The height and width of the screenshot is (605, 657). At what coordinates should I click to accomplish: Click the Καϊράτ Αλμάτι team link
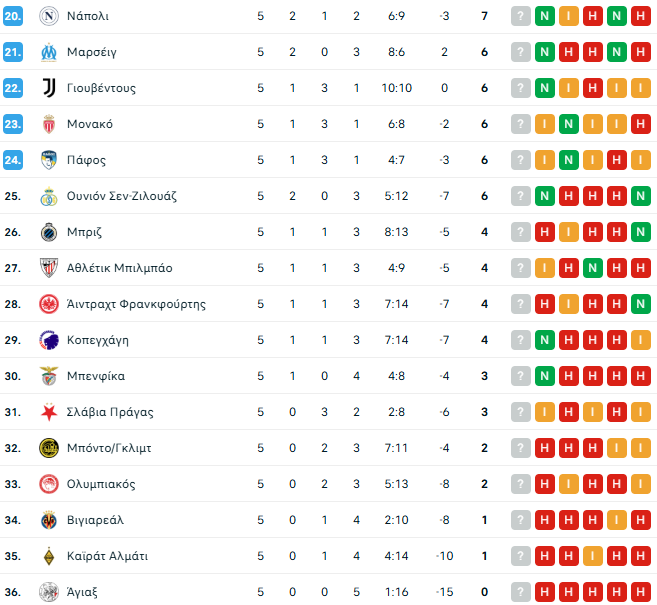tap(108, 556)
